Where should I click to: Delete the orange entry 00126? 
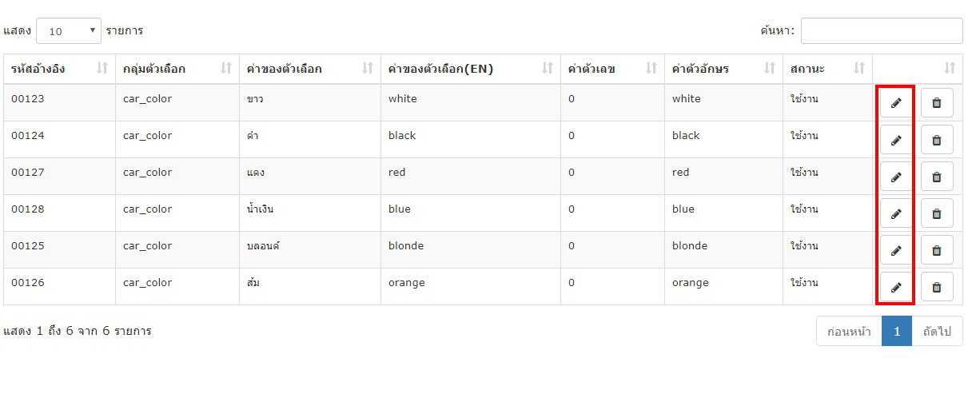tap(937, 287)
